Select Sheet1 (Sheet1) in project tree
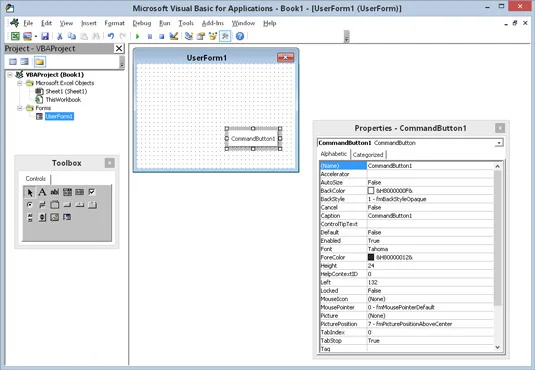The height and width of the screenshot is (370, 535). coord(66,91)
